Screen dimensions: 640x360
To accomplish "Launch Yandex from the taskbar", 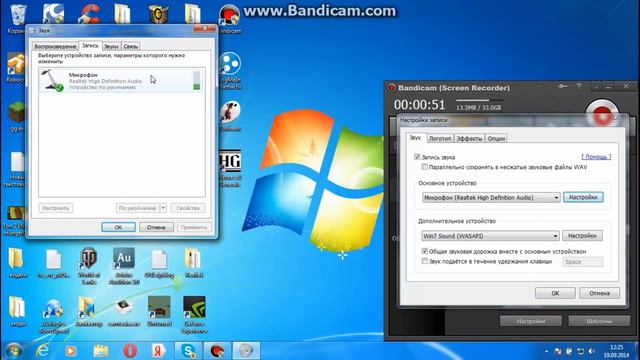I will coord(159,351).
